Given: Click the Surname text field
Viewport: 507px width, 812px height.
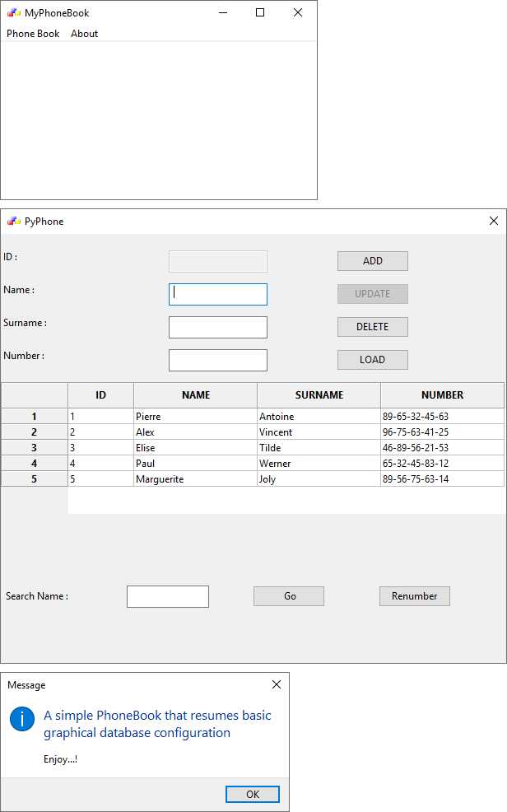Looking at the screenshot, I should 218,327.
